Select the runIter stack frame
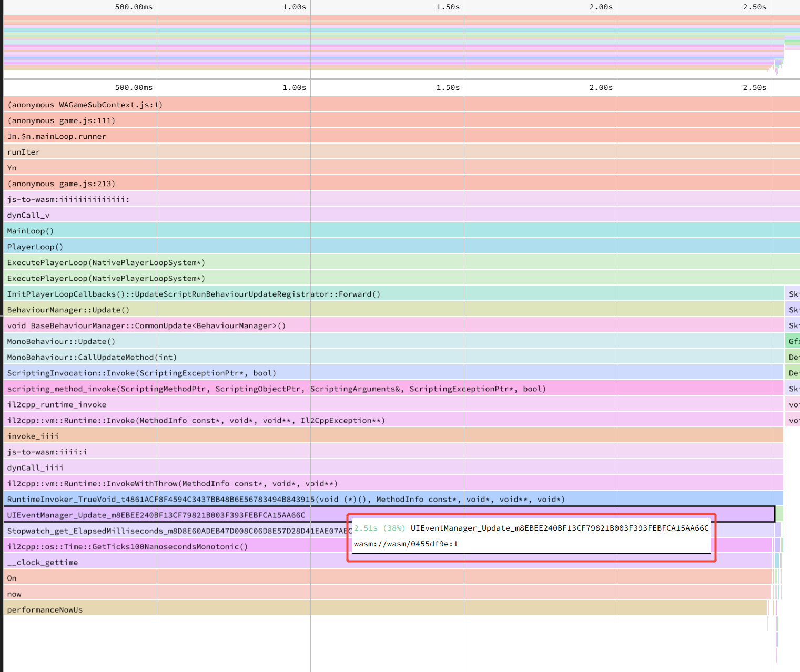 (402, 152)
